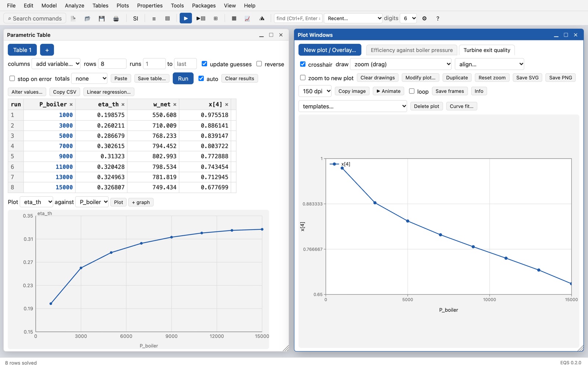Uncheck the update guesses checkbox
Screen dimensions: 588x368
(x=204, y=64)
